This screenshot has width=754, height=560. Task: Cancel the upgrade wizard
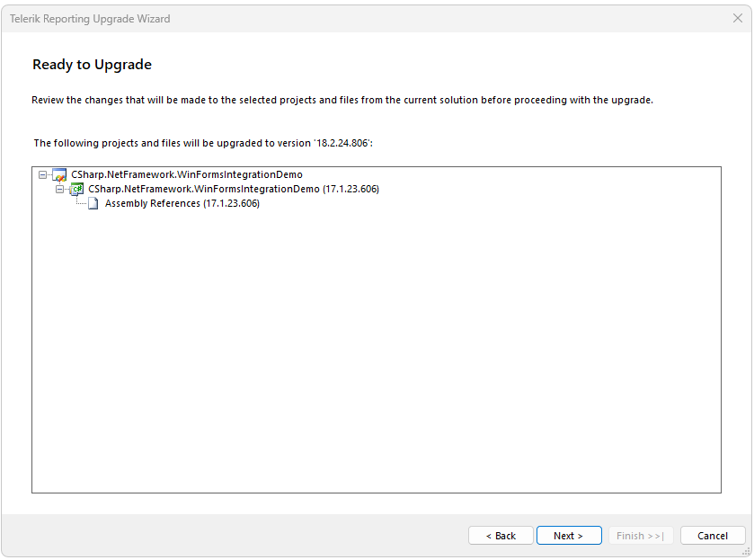point(713,536)
